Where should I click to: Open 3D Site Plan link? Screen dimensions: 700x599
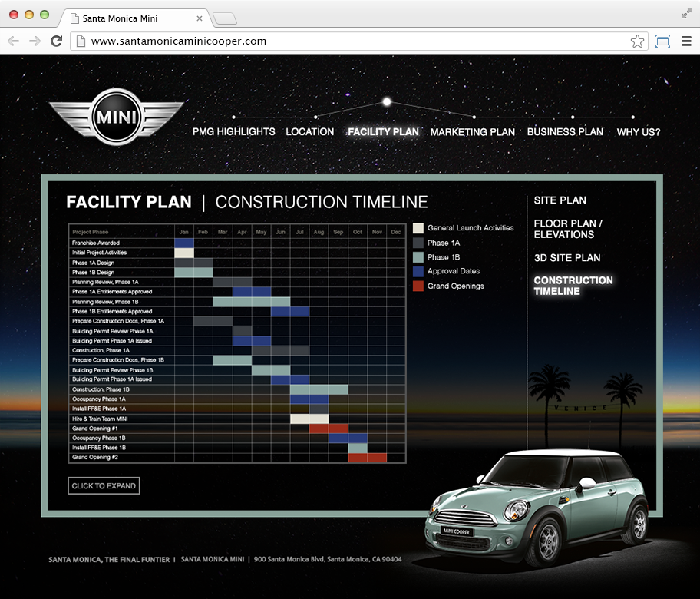pos(567,258)
